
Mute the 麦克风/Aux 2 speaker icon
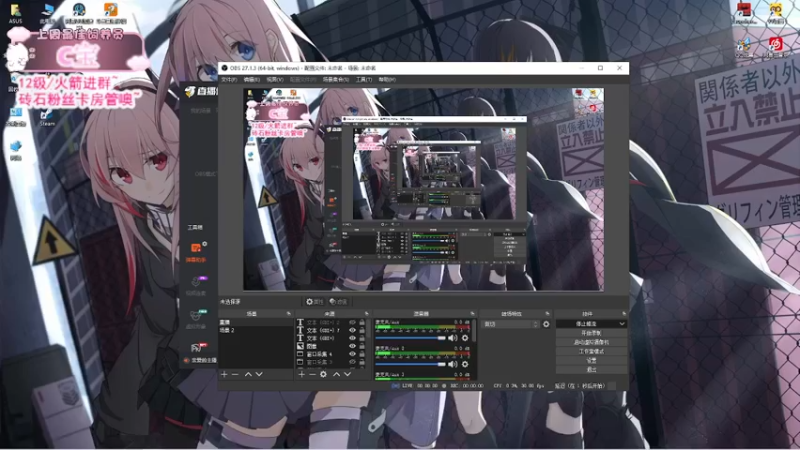tap(453, 364)
